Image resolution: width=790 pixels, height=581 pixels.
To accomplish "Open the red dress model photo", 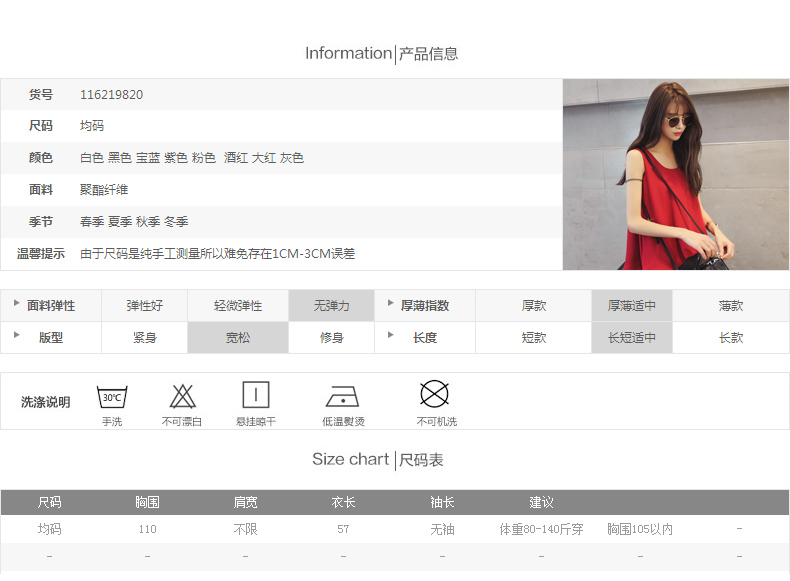I will [x=676, y=175].
